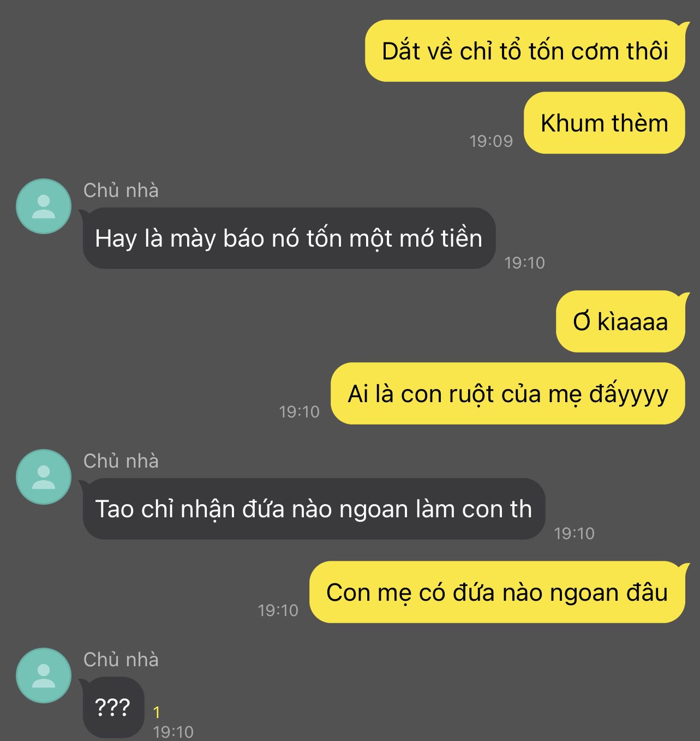Tap 'Hay là mày báo nó tốn một mớ tiền' message
Viewport: 700px width, 741px height.
coord(289,238)
